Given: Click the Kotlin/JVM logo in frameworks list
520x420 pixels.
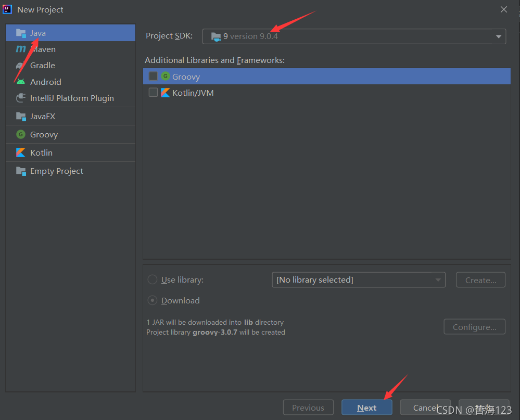Looking at the screenshot, I should 165,93.
